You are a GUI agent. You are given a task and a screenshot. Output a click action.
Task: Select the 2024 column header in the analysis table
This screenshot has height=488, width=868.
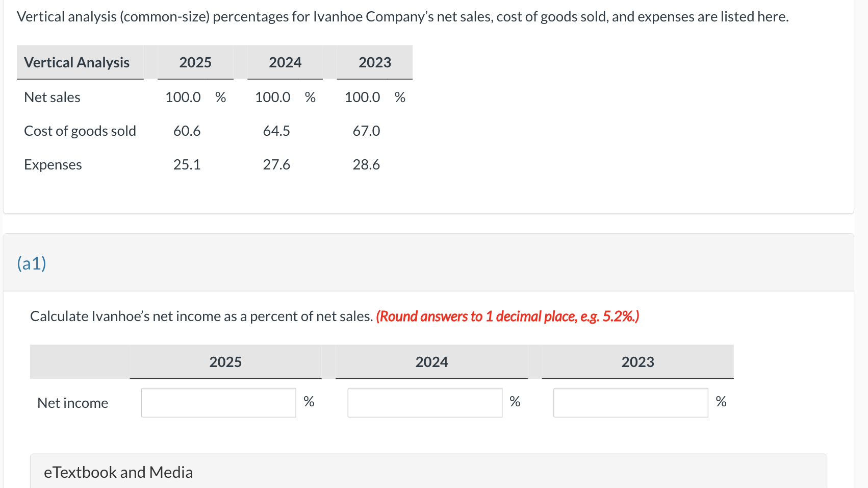click(285, 62)
